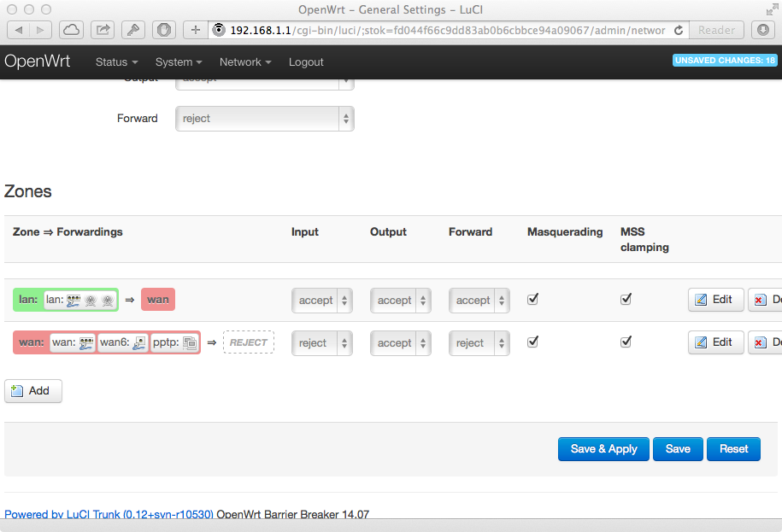Click the wan6 interface icon in wan zone

tap(138, 342)
